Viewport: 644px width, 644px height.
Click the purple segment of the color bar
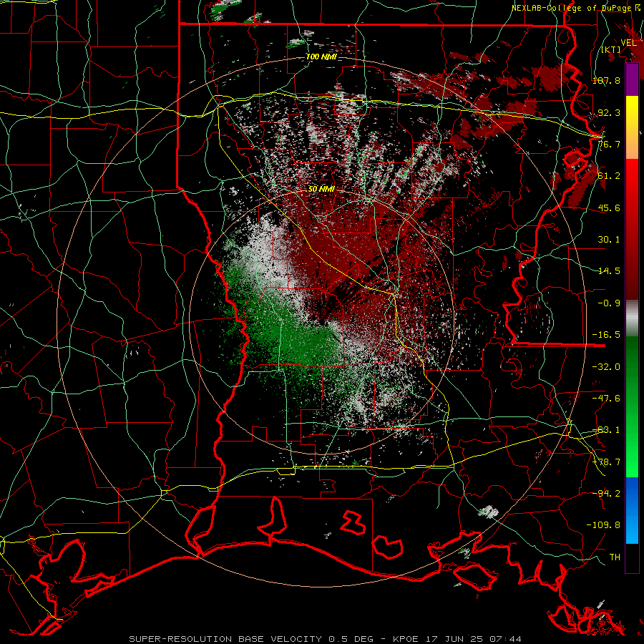632,79
